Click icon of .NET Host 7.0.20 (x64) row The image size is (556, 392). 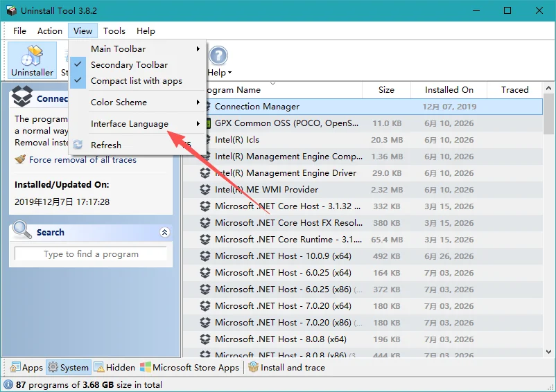pos(205,305)
